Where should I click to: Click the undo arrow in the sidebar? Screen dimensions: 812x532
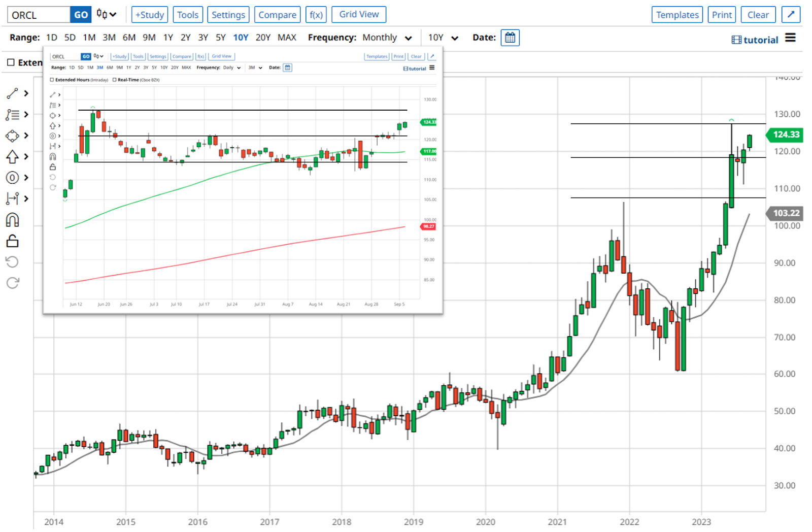pyautogui.click(x=12, y=262)
